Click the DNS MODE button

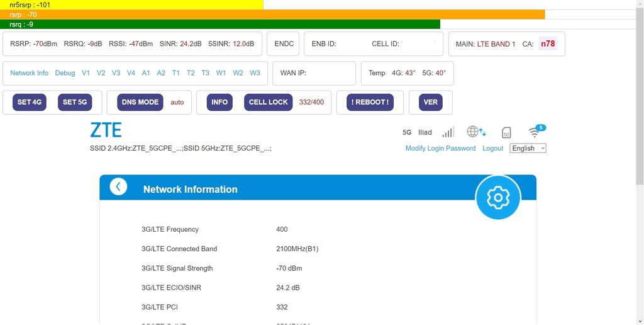140,102
